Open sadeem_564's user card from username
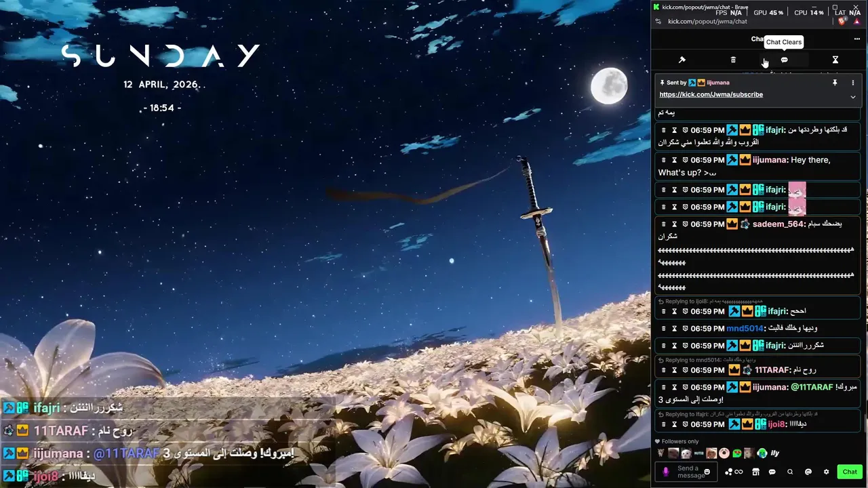868x488 pixels. (x=778, y=224)
